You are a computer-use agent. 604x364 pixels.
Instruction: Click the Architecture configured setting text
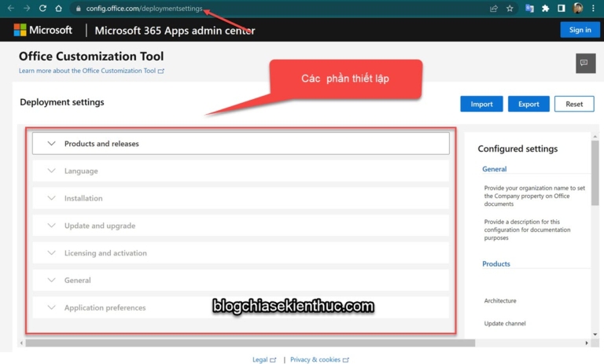tap(500, 301)
